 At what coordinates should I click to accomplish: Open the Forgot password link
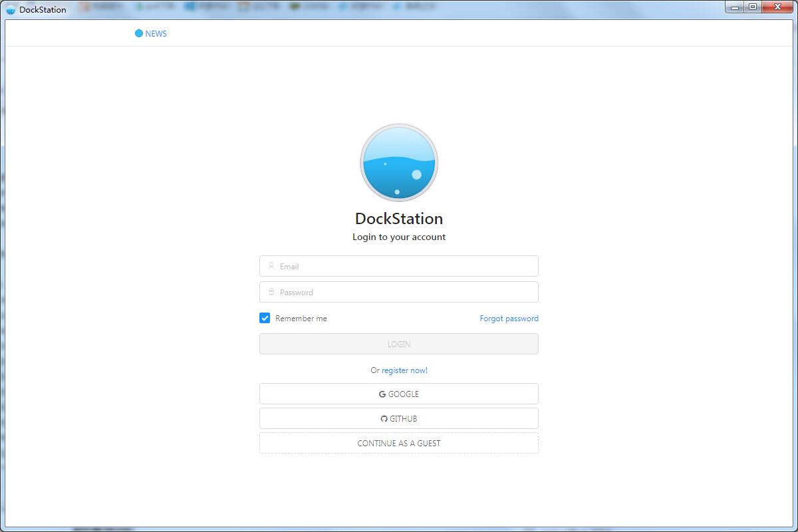point(508,318)
